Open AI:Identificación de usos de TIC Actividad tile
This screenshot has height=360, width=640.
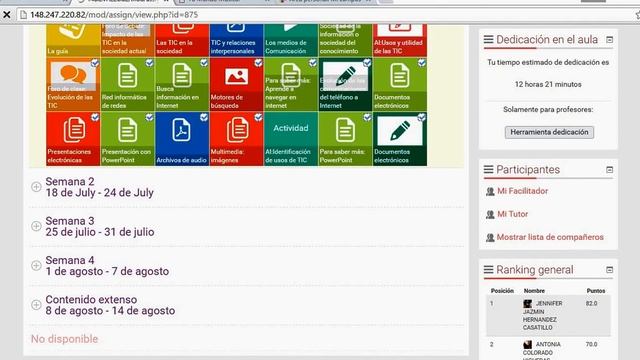(291, 139)
